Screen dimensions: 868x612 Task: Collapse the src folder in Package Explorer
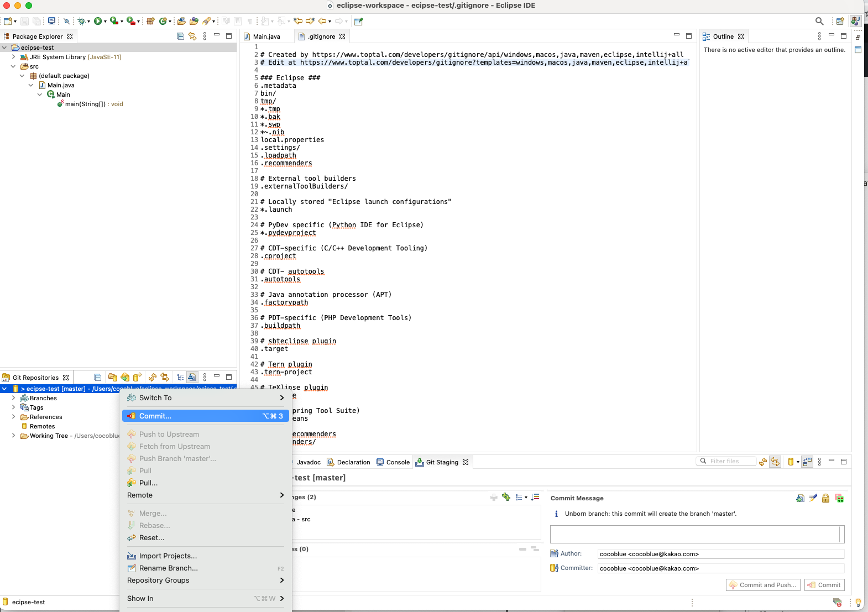click(13, 66)
